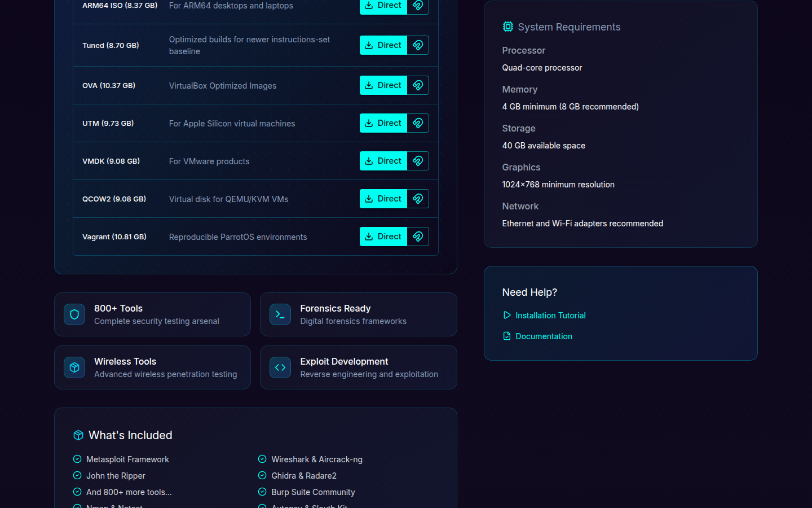Click the magnet link icon for Tuned build
Image resolution: width=812 pixels, height=508 pixels.
[x=418, y=45]
